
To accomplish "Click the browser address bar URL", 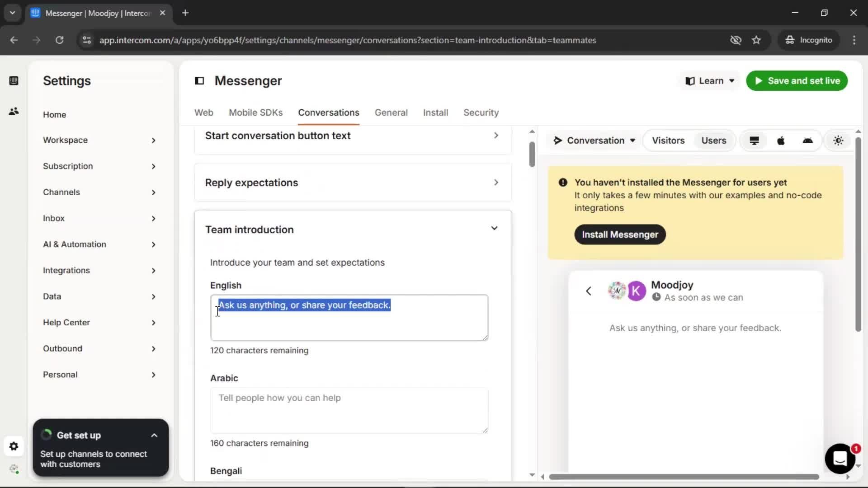I will 348,40.
